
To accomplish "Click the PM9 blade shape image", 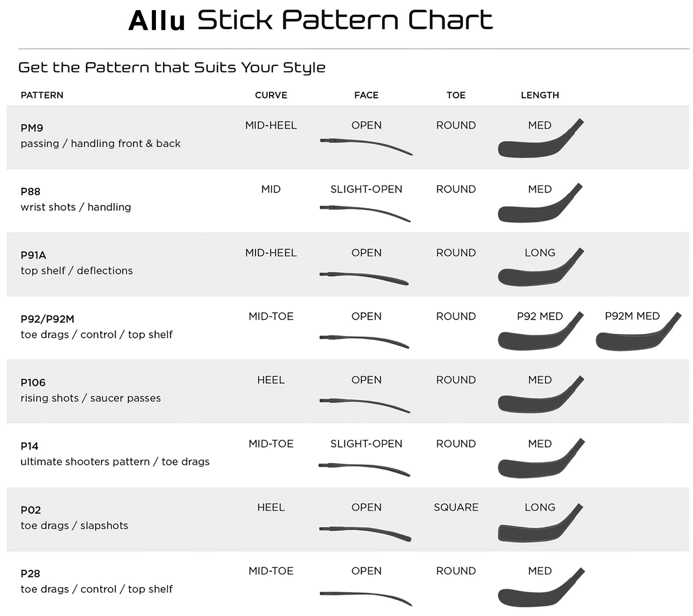I will click(x=541, y=138).
